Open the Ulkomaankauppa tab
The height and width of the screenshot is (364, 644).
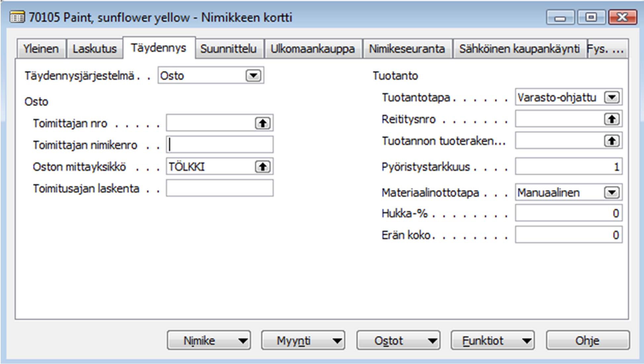313,49
